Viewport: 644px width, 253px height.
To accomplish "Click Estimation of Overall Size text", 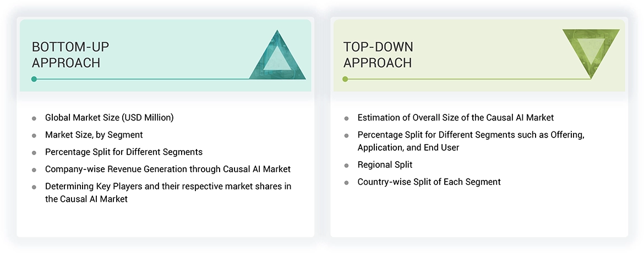I will pyautogui.click(x=455, y=118).
